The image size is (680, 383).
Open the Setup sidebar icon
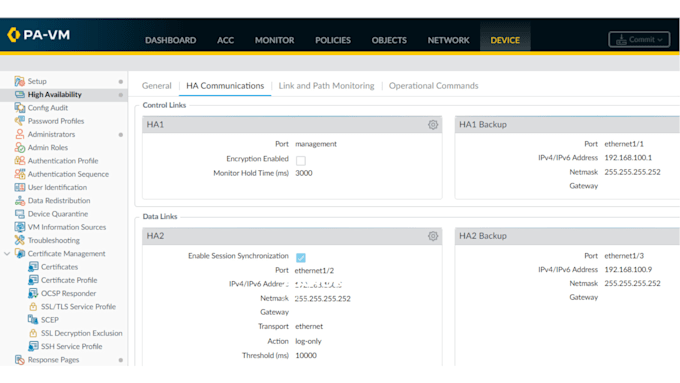click(x=20, y=81)
